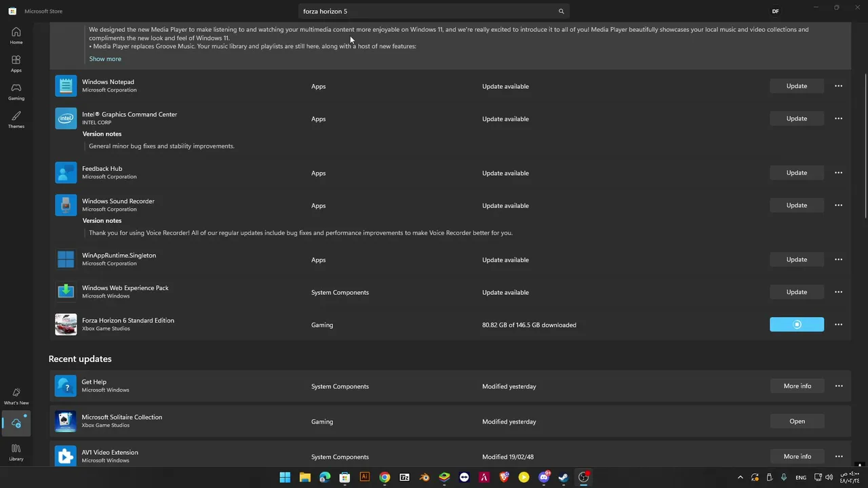Show hidden system tray icons

tap(740, 477)
